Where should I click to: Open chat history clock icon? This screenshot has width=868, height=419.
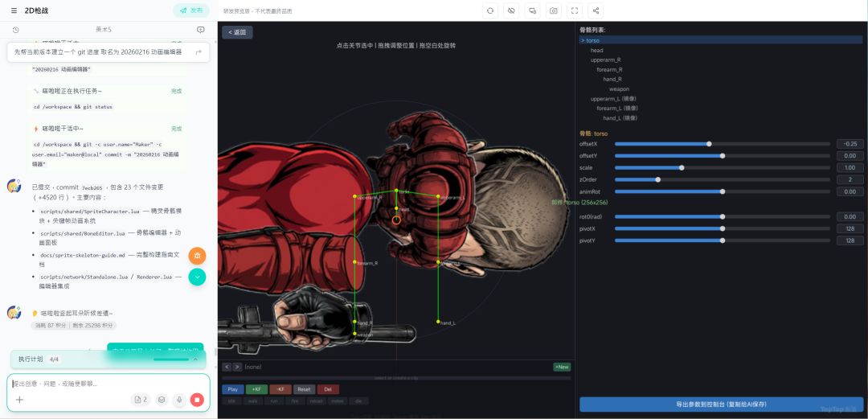pos(16,30)
